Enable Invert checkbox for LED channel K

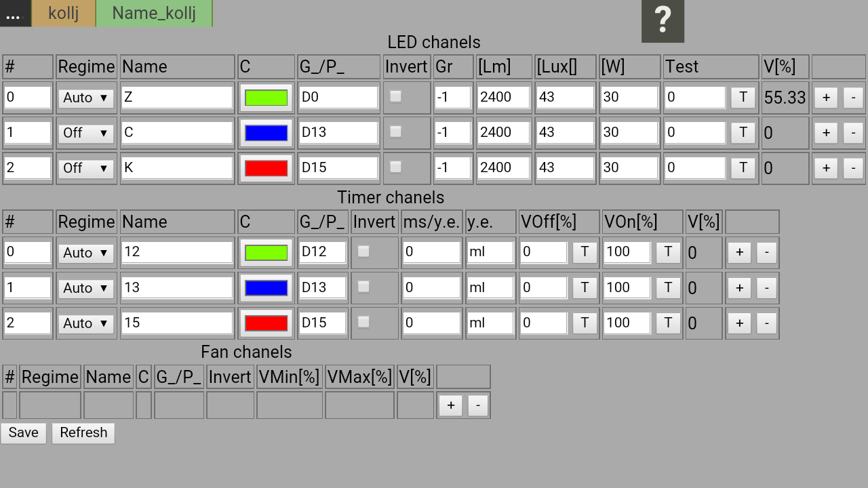(395, 167)
